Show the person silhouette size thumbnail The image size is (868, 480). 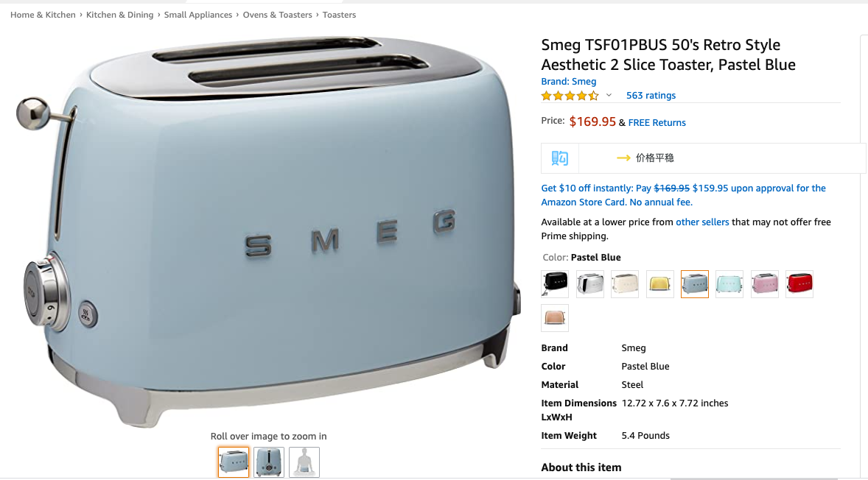point(304,462)
